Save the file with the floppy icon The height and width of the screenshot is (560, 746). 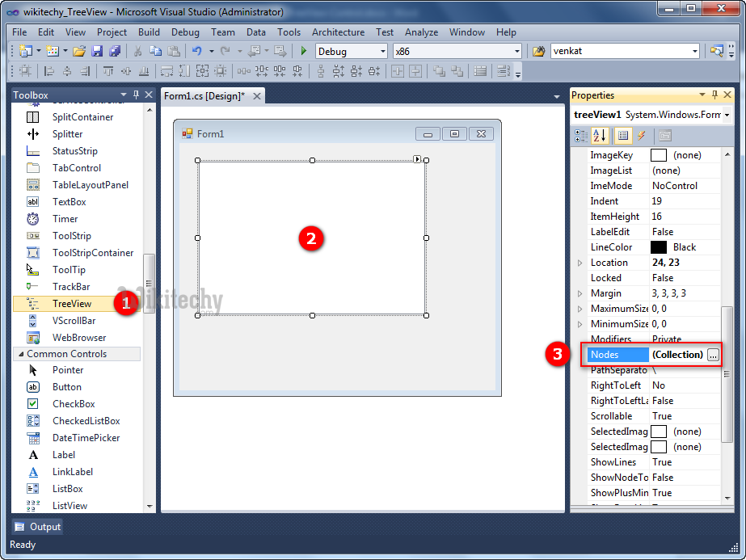pyautogui.click(x=97, y=51)
